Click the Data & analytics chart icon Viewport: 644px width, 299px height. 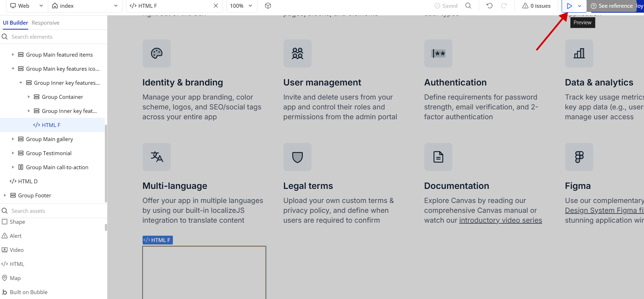(579, 53)
